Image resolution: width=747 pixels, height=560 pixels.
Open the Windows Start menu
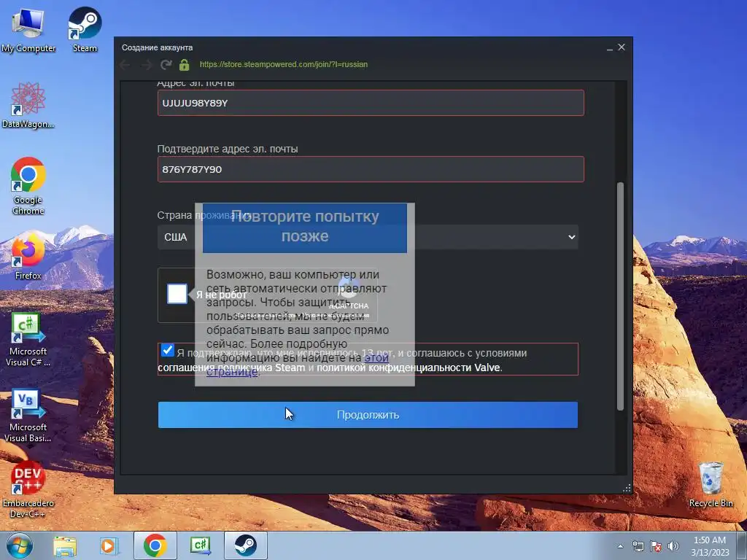tap(20, 545)
